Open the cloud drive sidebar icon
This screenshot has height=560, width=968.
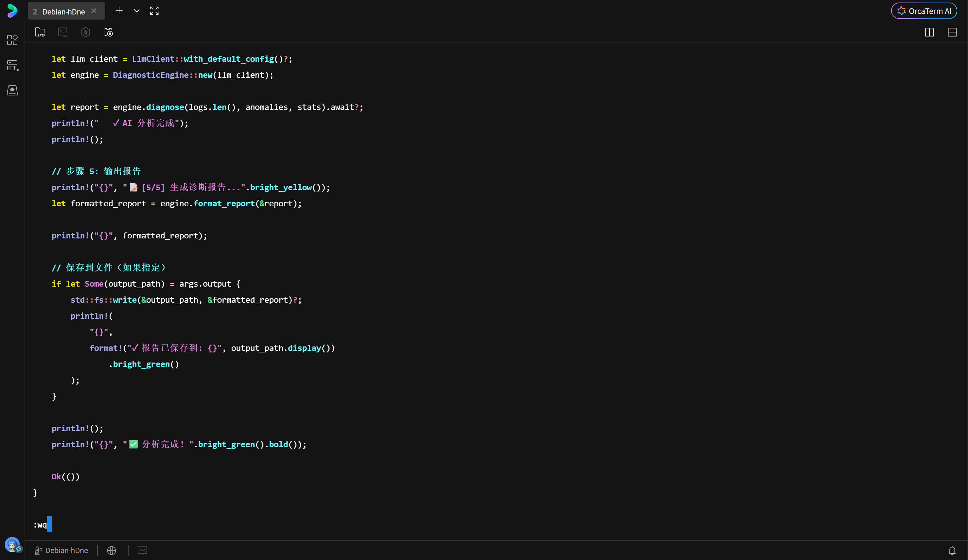pos(12,91)
